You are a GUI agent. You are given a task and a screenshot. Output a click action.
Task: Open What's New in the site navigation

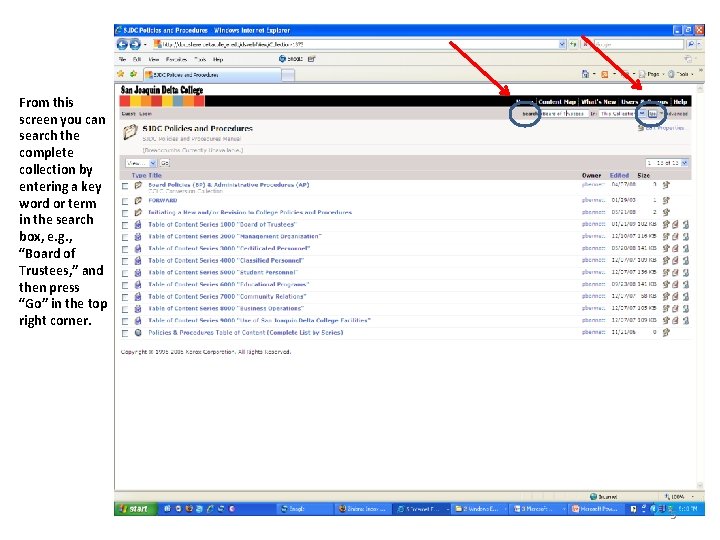[x=599, y=101]
